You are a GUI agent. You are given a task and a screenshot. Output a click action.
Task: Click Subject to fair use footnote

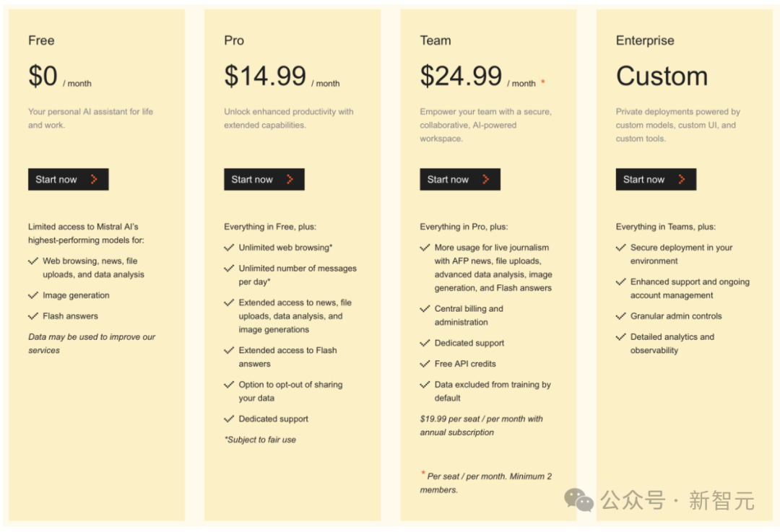pyautogui.click(x=260, y=440)
